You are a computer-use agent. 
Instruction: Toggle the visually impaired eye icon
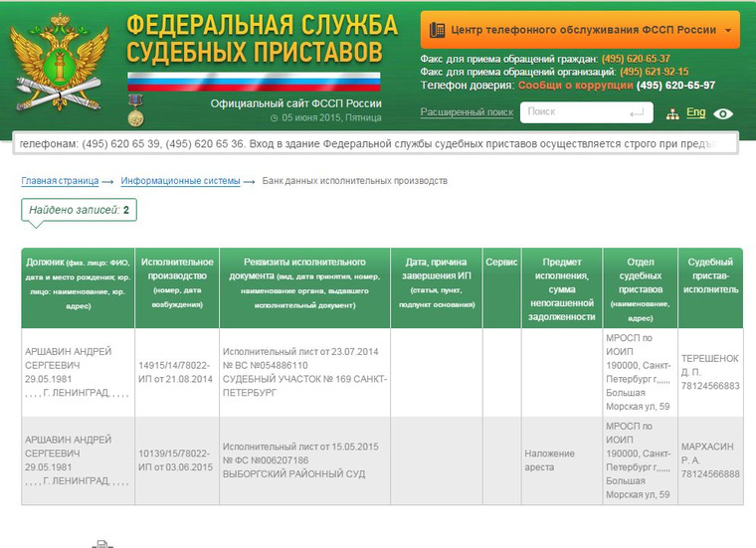pyautogui.click(x=723, y=113)
